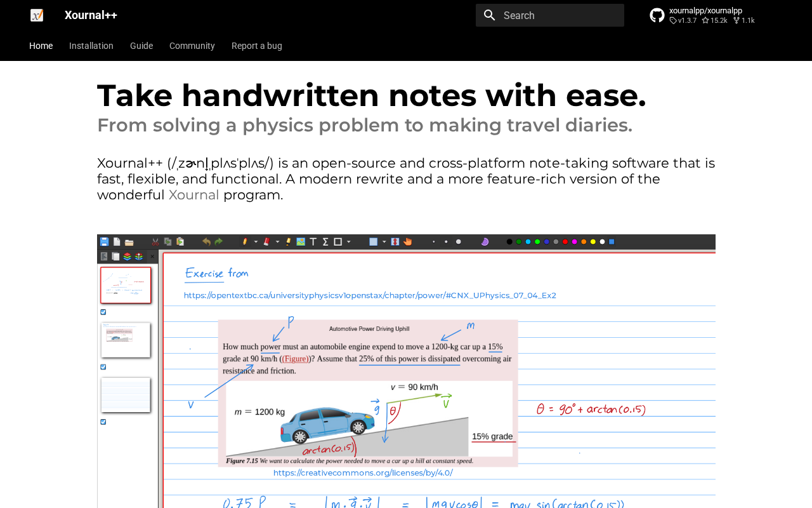Click the Xournal++ site title

point(91,15)
